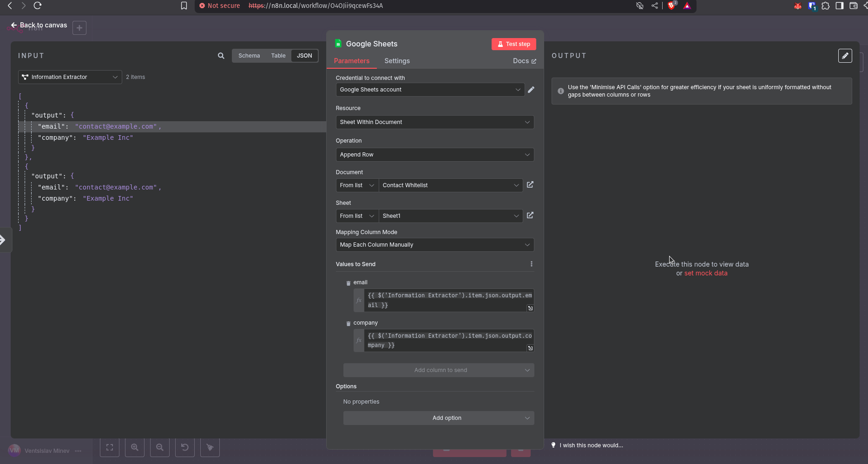This screenshot has width=868, height=464.
Task: Click the plus button next to Back to canvas
Action: pyautogui.click(x=79, y=28)
